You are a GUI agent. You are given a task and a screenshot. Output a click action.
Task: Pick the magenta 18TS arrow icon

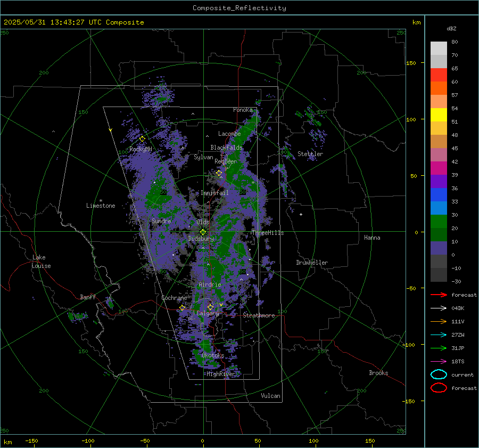439,362
